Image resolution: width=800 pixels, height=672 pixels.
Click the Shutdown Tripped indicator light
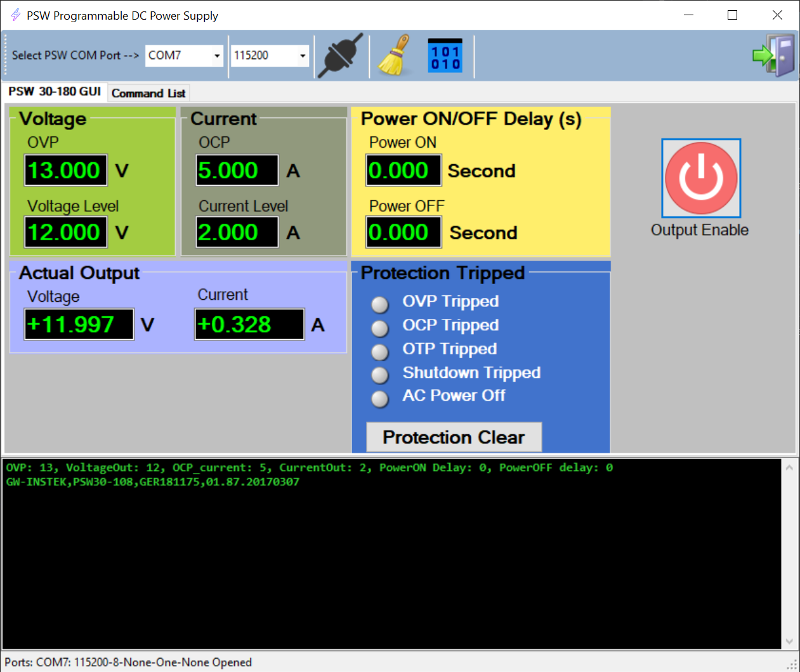(380, 375)
